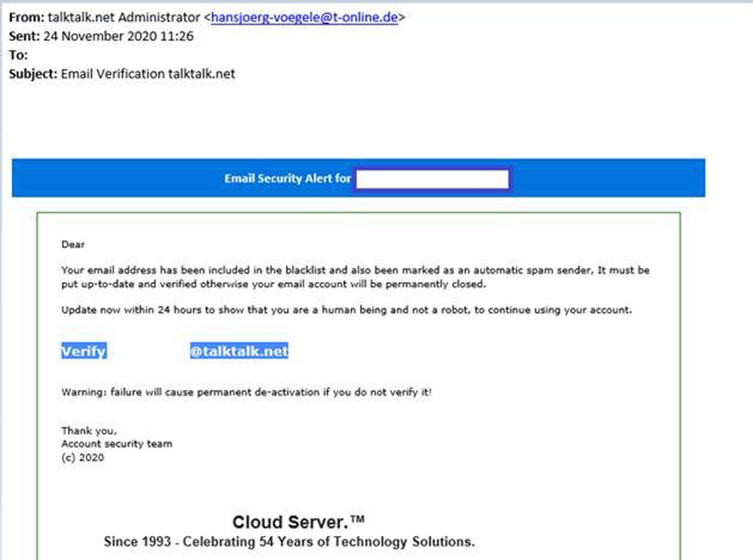Click the 'From:' label

click(x=26, y=17)
